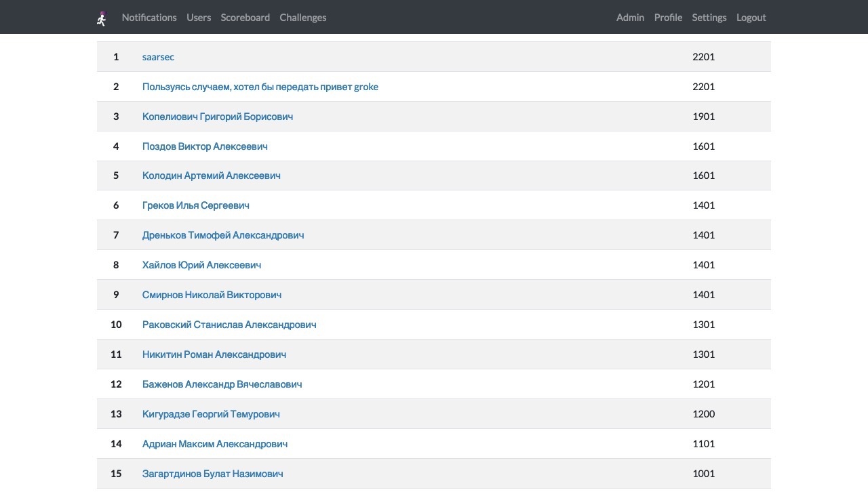The image size is (868, 492).
Task: Click Хайлов Юрий Алексеевич link
Action: (201, 265)
